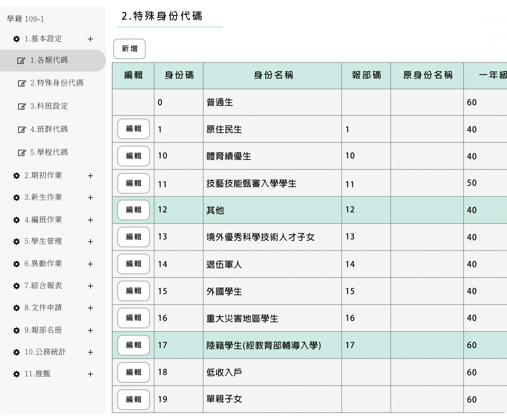Click gear icon beside 6.異動作業
This screenshot has width=507, height=420.
tap(17, 264)
